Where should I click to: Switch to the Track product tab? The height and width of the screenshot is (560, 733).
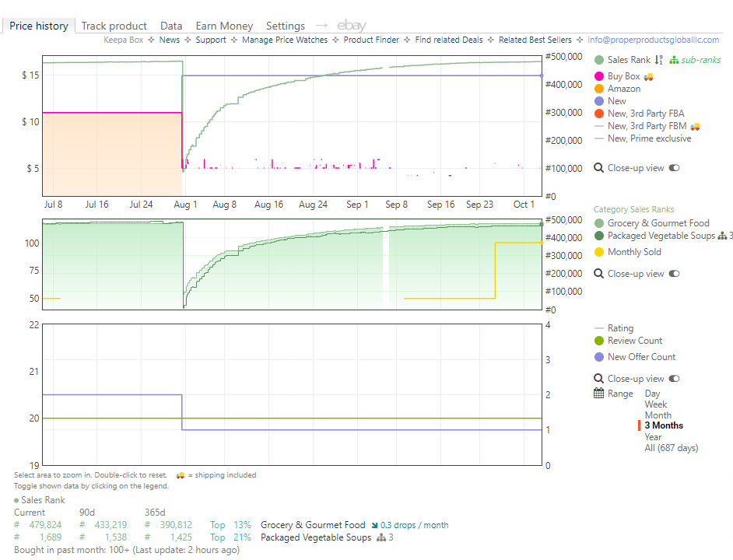click(114, 26)
